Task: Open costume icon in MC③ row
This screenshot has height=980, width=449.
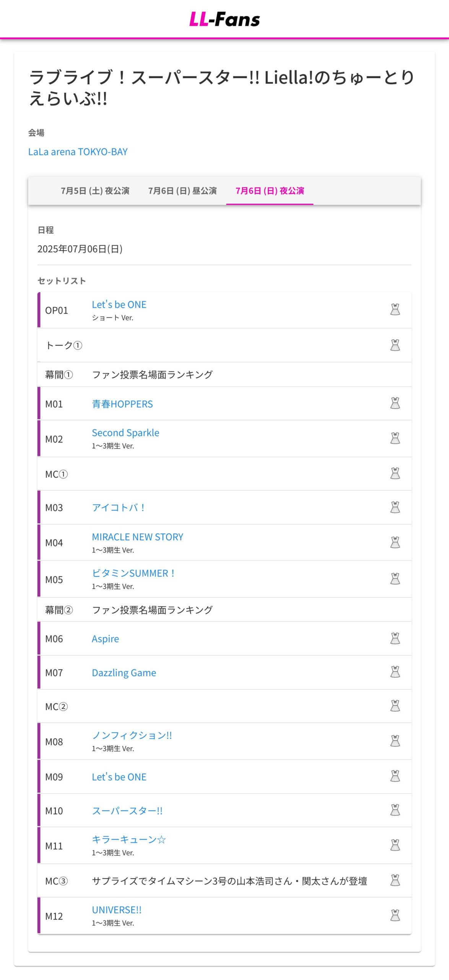Action: point(395,880)
